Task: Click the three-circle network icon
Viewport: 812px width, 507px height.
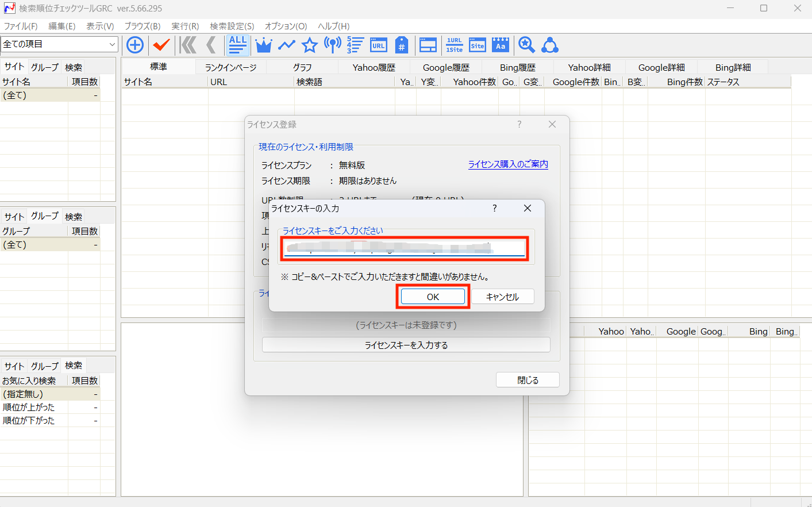Action: [x=550, y=45]
